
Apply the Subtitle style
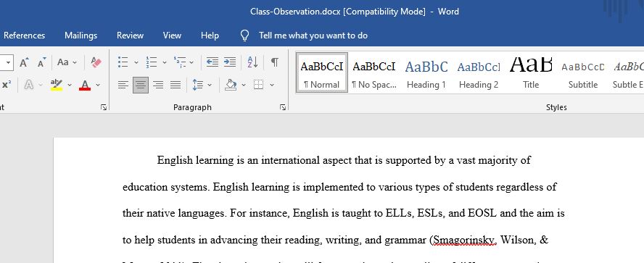(x=583, y=72)
